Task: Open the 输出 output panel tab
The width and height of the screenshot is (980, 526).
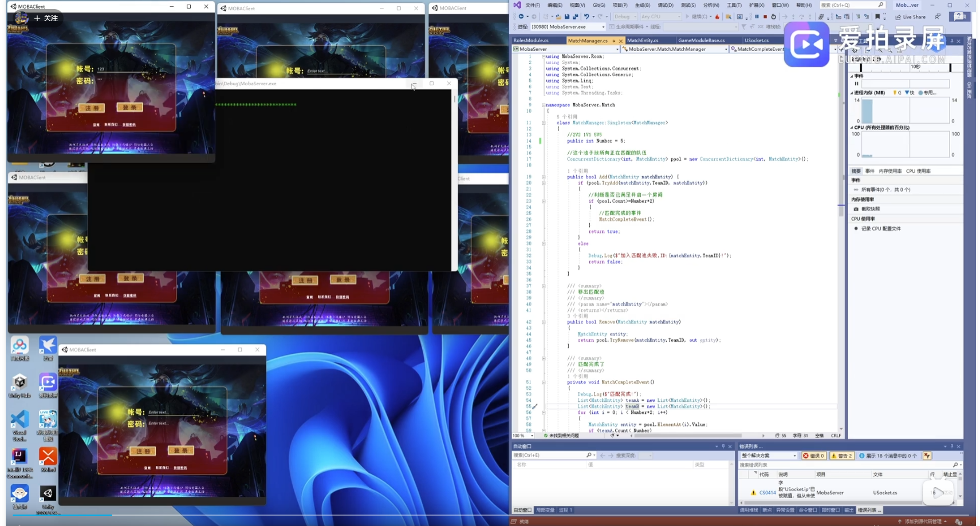Action: [x=849, y=510]
